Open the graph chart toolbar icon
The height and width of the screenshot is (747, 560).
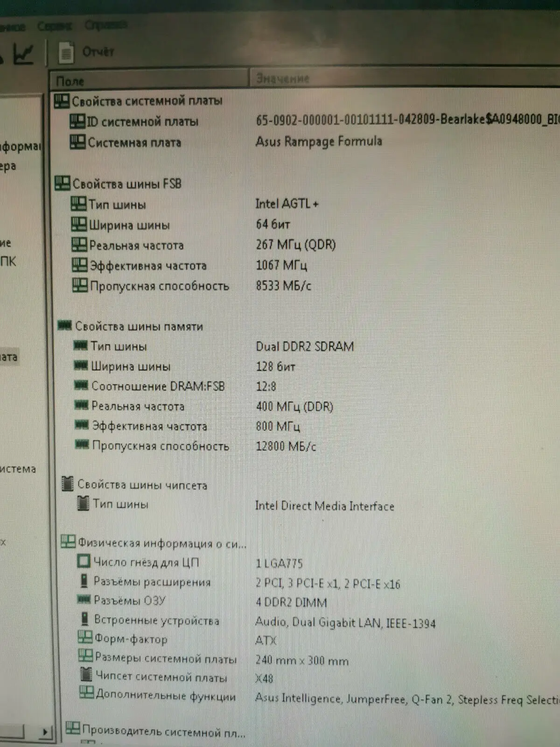[23, 54]
